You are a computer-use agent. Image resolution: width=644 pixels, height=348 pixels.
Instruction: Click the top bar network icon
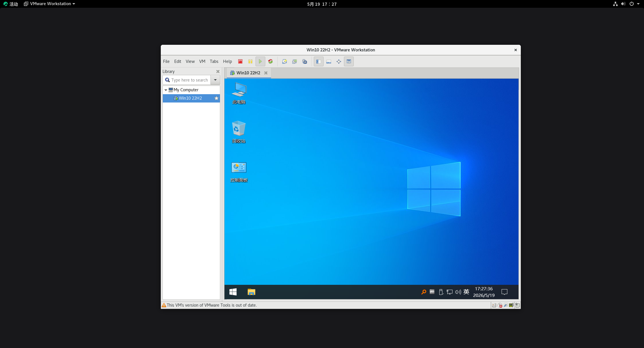click(615, 4)
